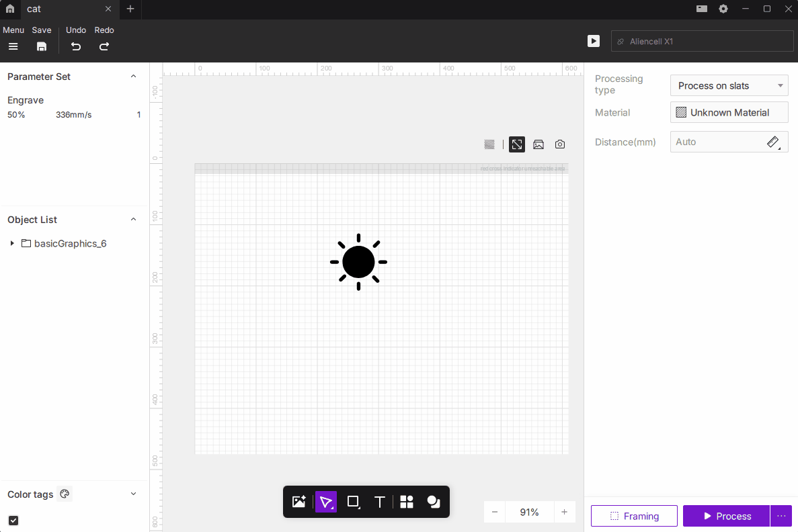
Task: Open the shapes library grid icon
Action: click(x=407, y=502)
